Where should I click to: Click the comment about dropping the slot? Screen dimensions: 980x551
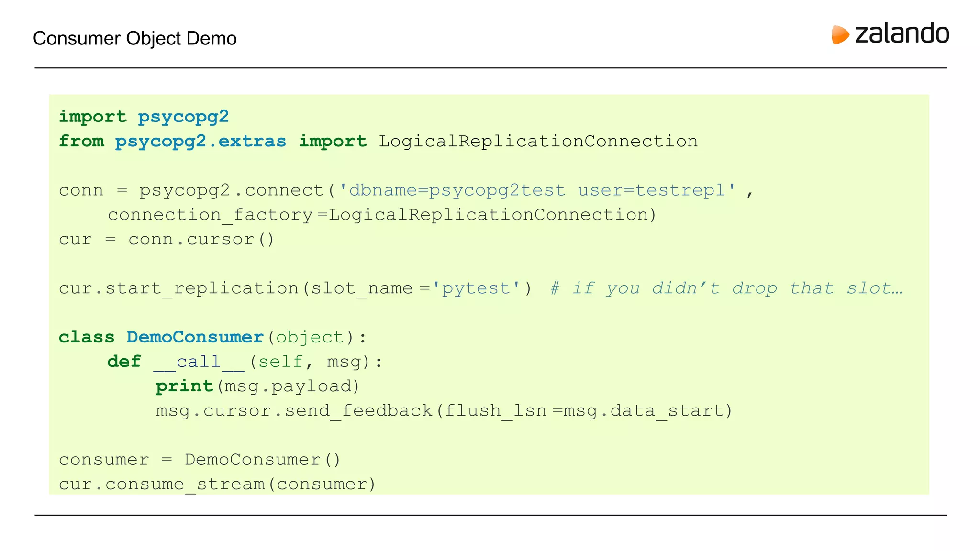726,288
